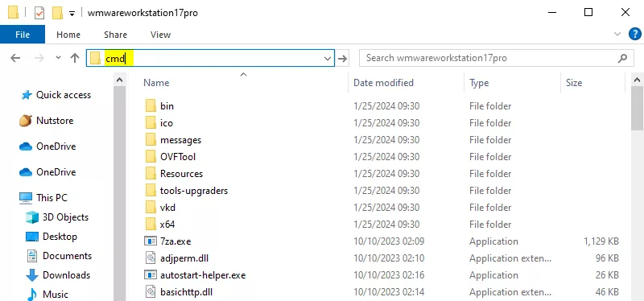Click the Go to arrow button
644x301 pixels.
click(x=343, y=58)
